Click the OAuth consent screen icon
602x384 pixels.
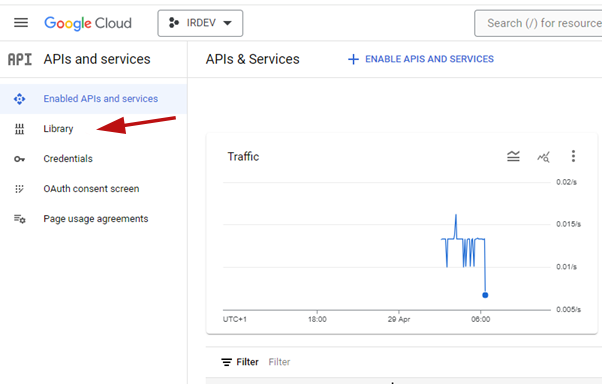[x=19, y=189]
